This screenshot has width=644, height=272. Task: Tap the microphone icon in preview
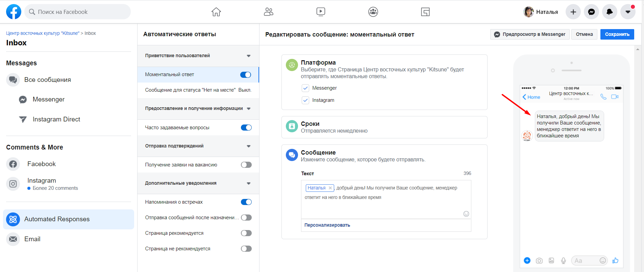click(x=564, y=260)
